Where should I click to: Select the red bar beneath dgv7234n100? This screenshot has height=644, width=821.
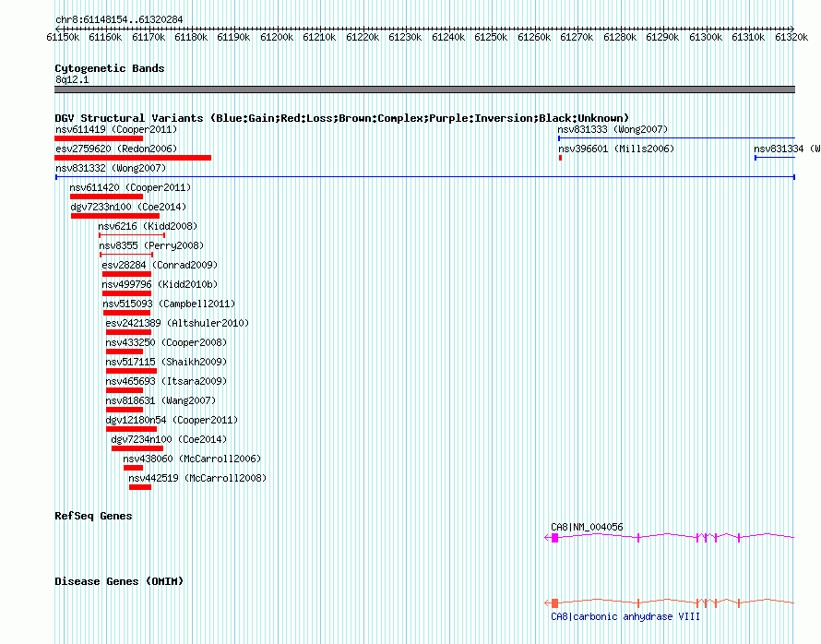(x=137, y=448)
